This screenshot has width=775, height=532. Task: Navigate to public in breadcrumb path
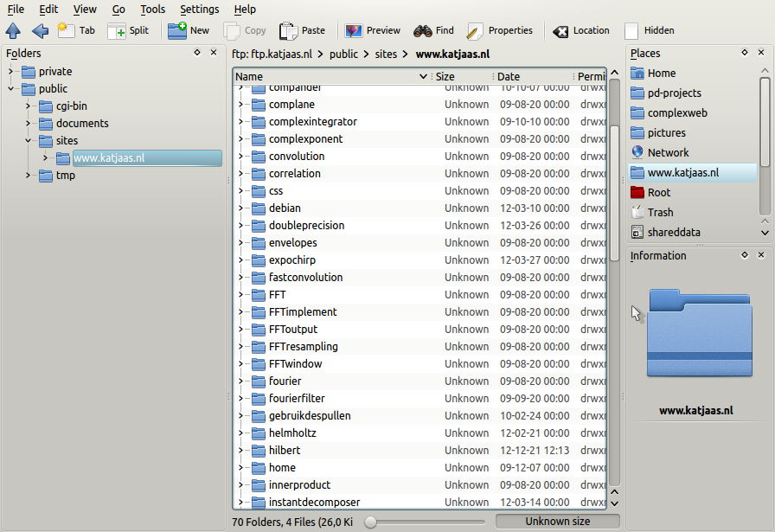(343, 54)
